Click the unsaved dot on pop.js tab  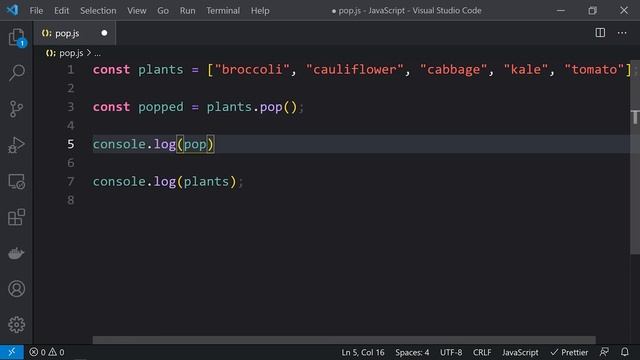point(104,33)
